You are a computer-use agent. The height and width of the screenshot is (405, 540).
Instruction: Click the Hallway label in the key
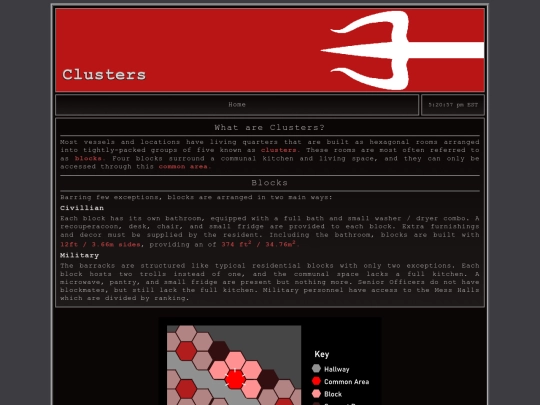[337, 369]
